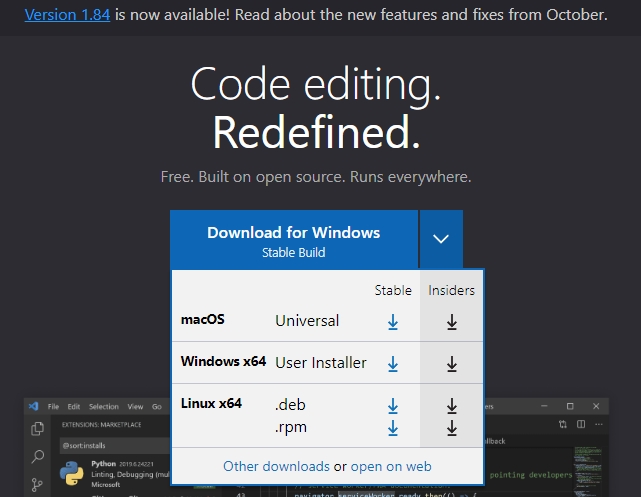
Task: Open the Other downloads link
Action: point(276,466)
